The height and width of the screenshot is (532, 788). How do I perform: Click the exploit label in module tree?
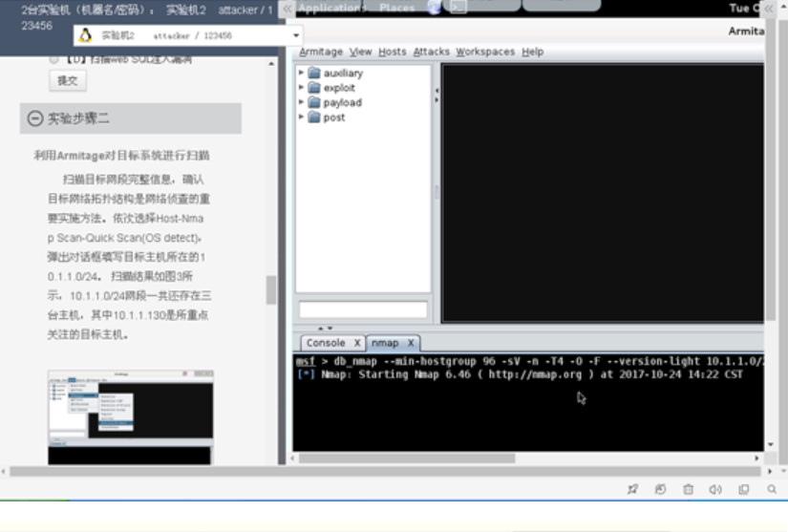(x=339, y=88)
